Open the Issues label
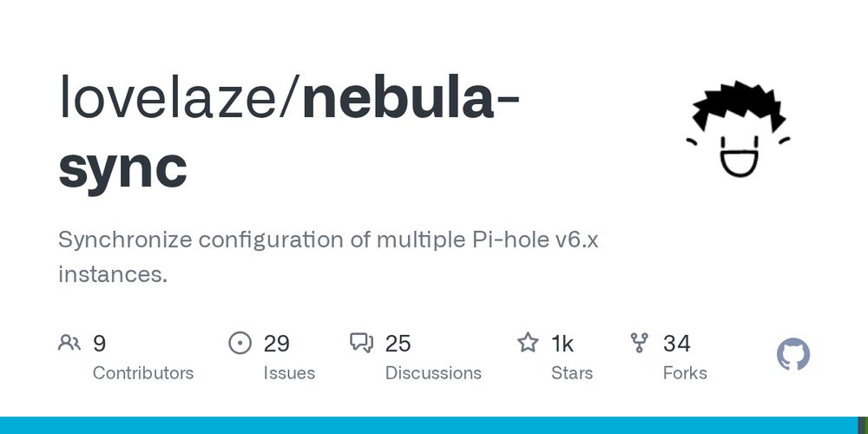Viewport: 868px width, 434px height. (x=289, y=373)
